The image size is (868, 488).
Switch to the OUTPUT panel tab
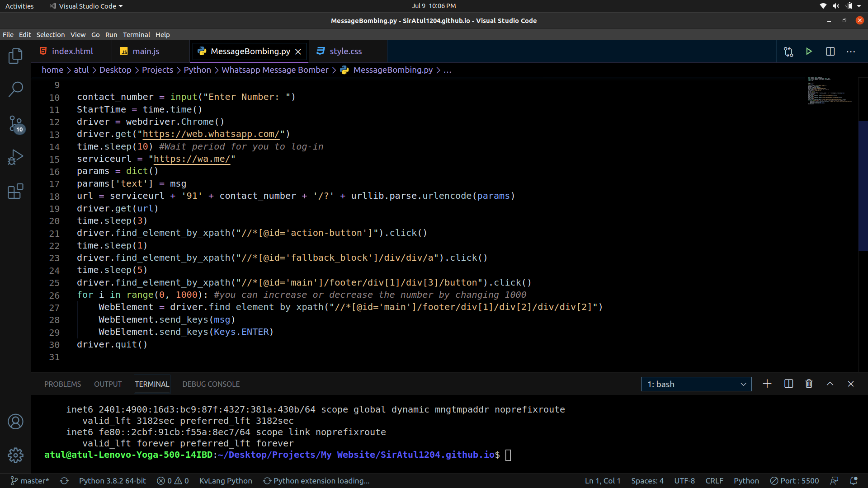(x=108, y=384)
